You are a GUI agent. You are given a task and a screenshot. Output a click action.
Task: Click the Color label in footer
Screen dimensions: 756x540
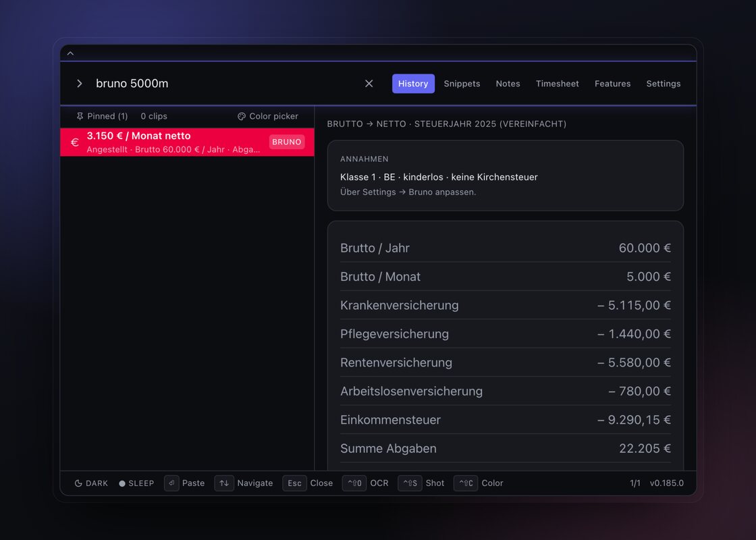492,483
